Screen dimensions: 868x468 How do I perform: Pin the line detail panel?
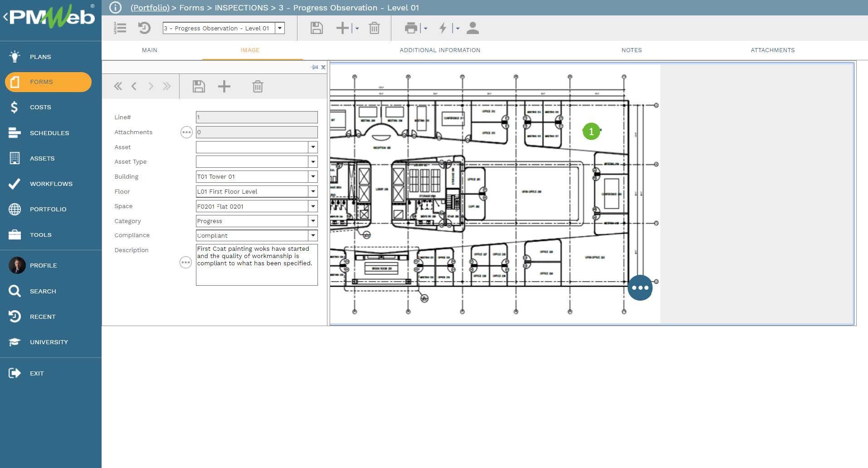[x=315, y=67]
